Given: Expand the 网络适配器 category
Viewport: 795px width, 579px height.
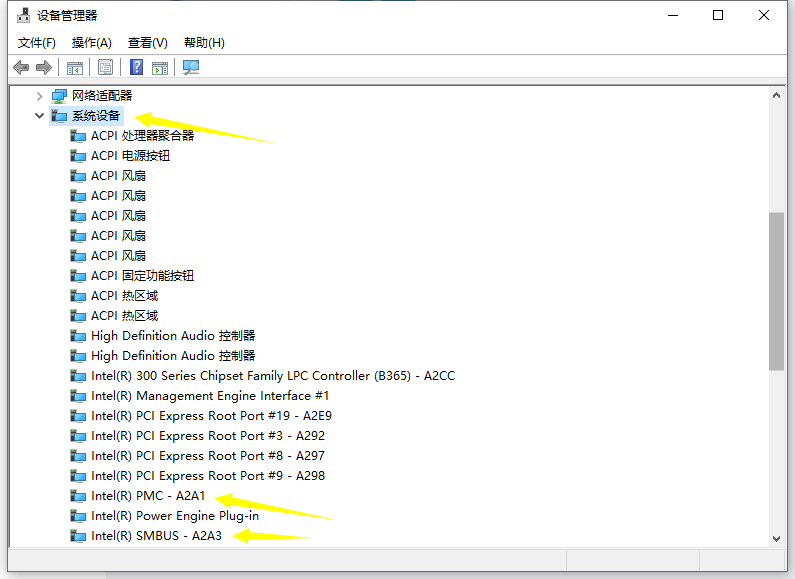Looking at the screenshot, I should (40, 96).
